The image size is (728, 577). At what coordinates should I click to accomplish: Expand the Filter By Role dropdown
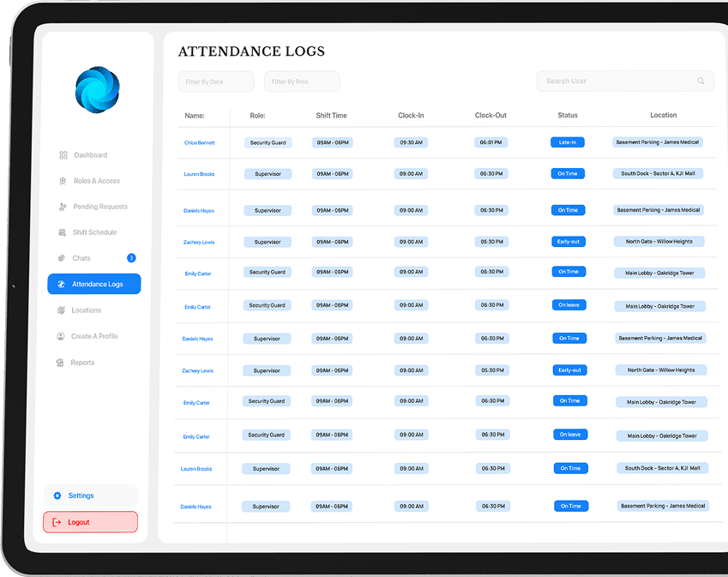pyautogui.click(x=302, y=81)
